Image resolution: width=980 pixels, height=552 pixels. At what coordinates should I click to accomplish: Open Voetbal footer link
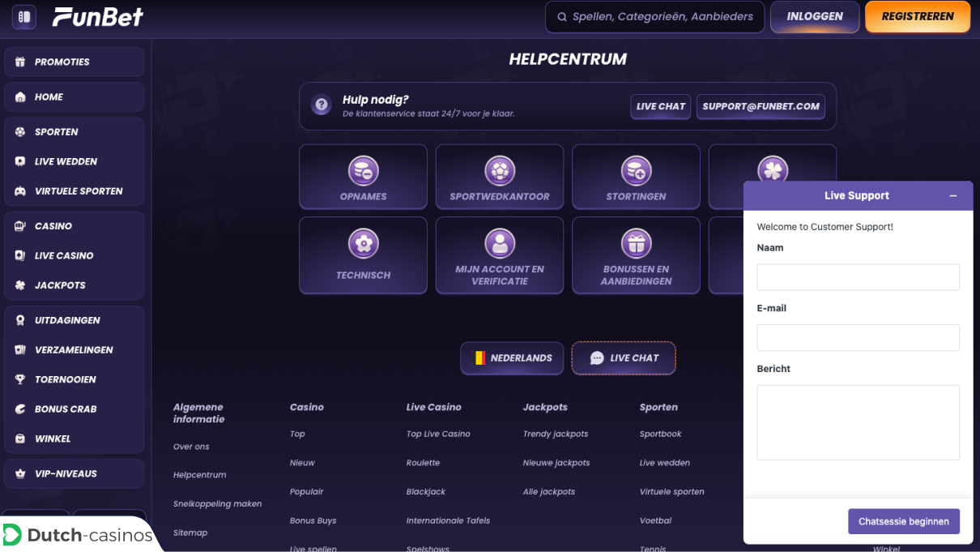[x=656, y=520]
